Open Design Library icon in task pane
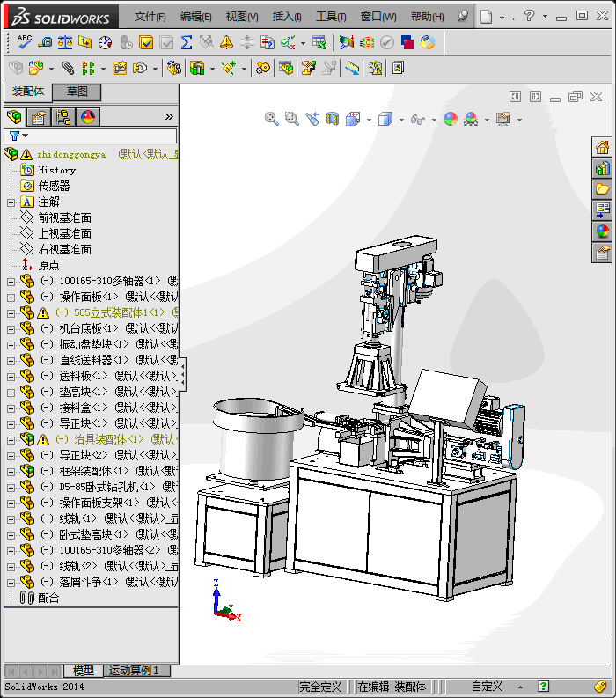Image resolution: width=616 pixels, height=698 pixels. (602, 168)
